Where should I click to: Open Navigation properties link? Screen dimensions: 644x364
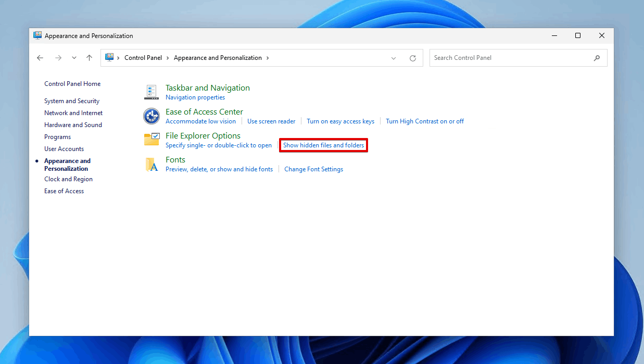point(195,97)
